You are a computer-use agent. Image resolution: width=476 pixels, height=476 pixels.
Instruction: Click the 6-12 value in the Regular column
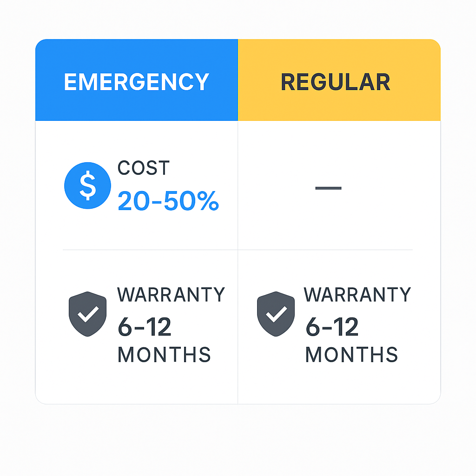point(332,328)
